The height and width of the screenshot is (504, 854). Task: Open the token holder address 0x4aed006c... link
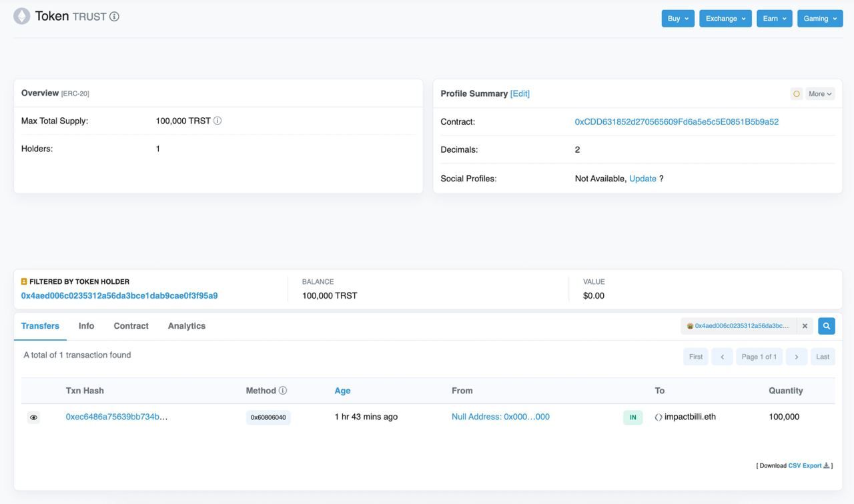(x=119, y=295)
